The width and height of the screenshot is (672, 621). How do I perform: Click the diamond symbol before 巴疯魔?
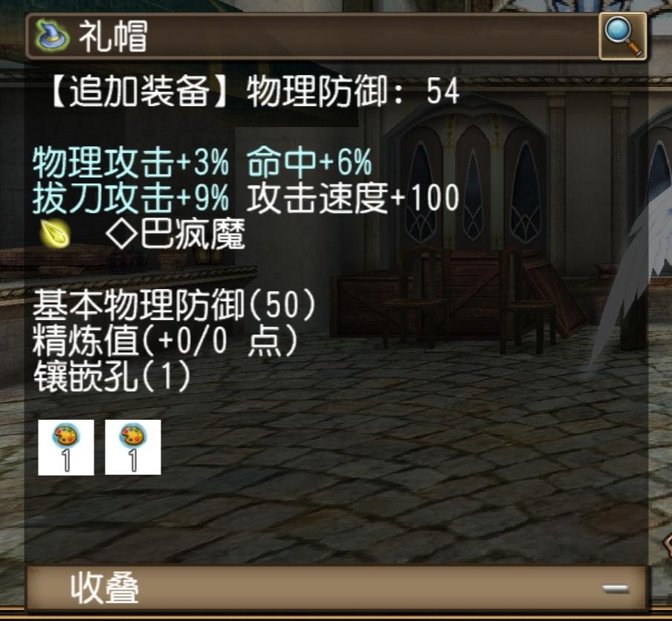click(x=122, y=234)
